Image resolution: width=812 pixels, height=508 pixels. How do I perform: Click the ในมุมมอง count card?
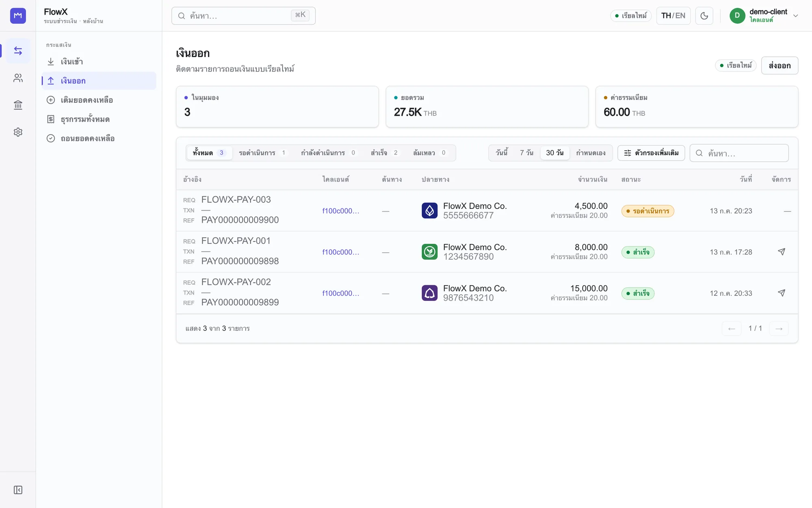[277, 106]
